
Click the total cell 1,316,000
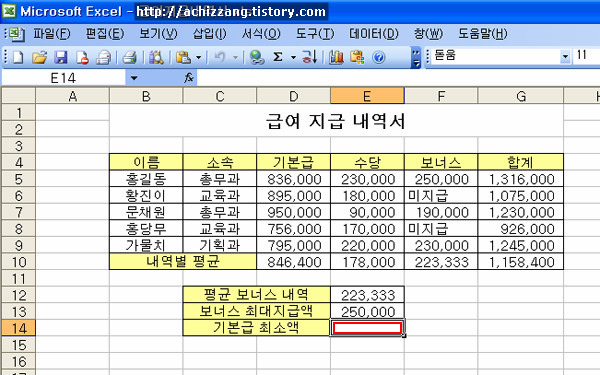coord(521,179)
